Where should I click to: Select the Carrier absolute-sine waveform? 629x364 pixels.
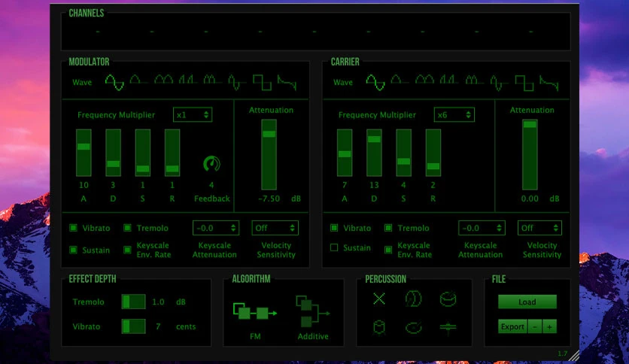[424, 80]
